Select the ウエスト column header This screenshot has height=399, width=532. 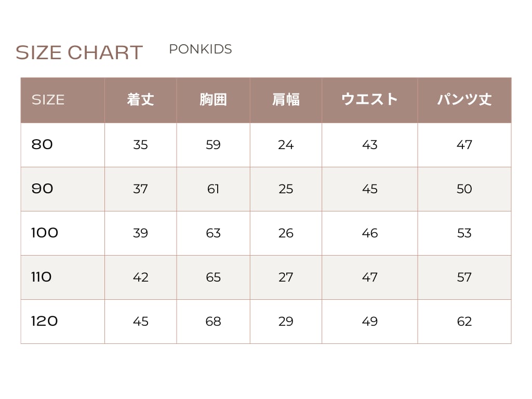(369, 100)
